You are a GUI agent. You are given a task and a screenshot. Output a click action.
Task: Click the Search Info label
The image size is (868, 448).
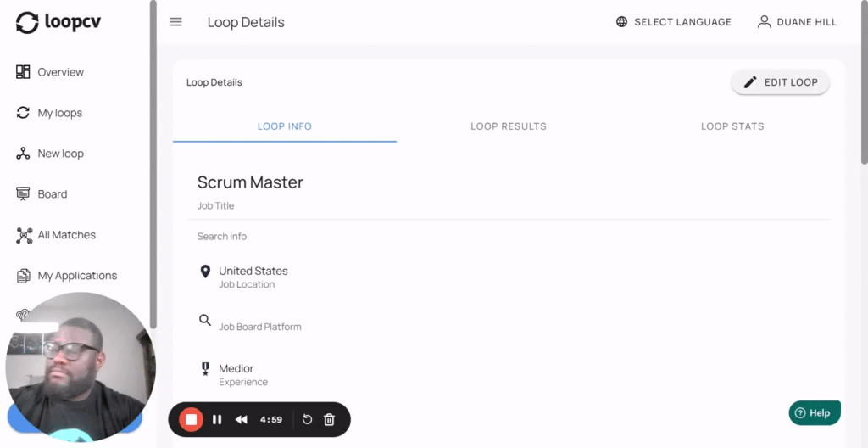click(x=222, y=236)
